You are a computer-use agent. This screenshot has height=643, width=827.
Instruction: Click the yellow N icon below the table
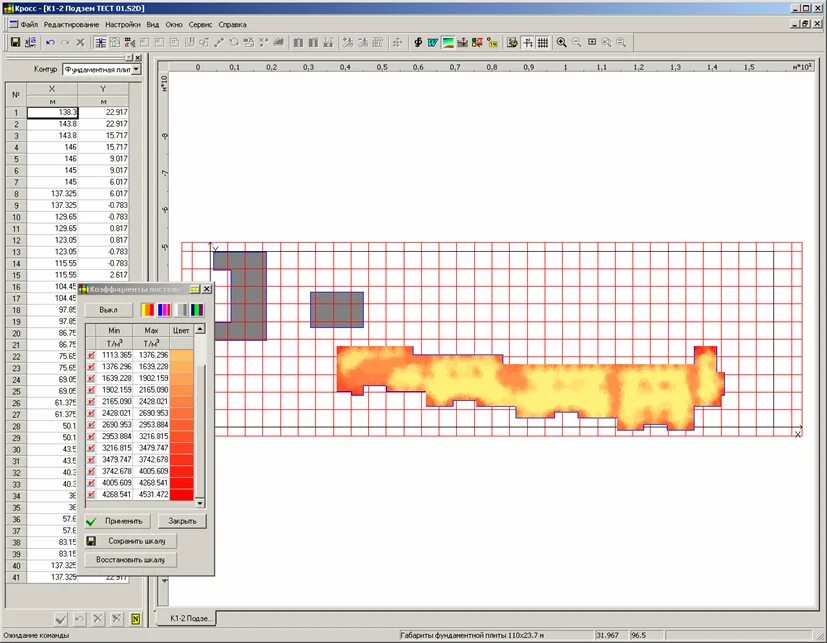(136, 619)
